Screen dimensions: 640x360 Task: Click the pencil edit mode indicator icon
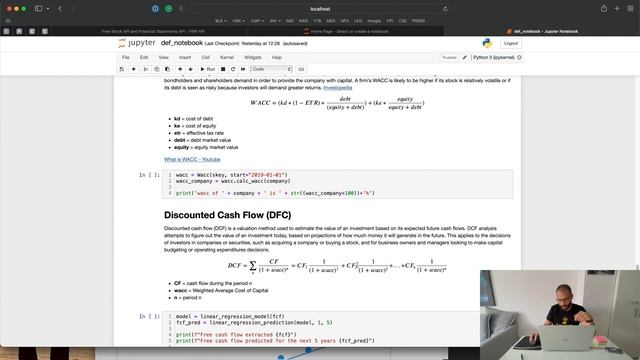click(464, 58)
